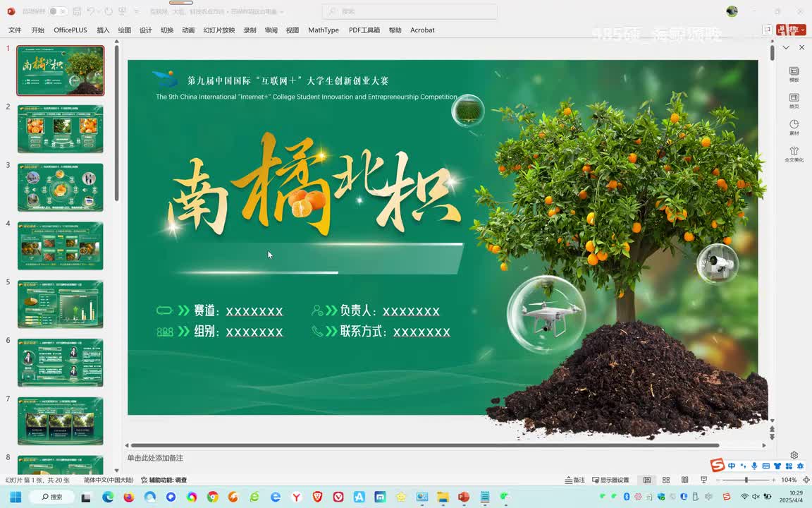Image resolution: width=812 pixels, height=508 pixels.
Task: Select slide 7 thumbnail
Action: 61,421
